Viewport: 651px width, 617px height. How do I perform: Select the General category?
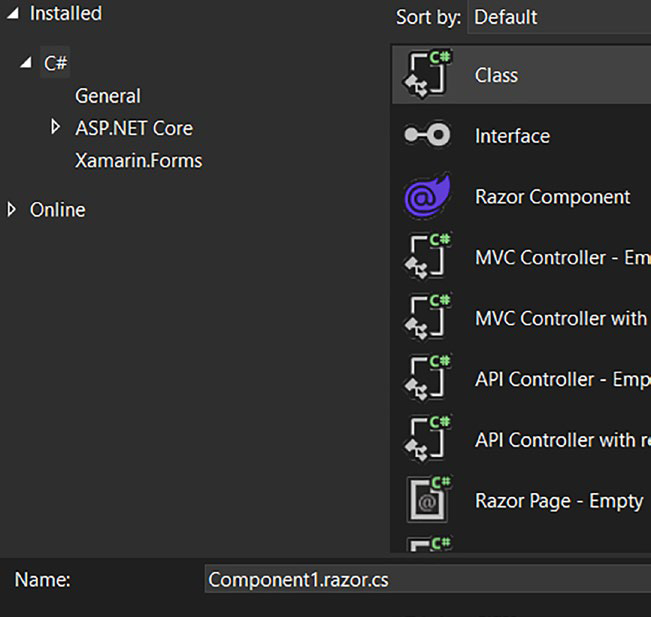pos(108,96)
